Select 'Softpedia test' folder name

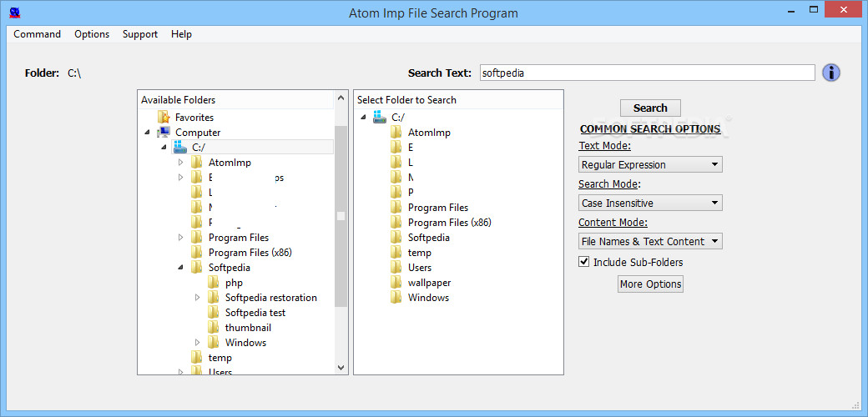coord(255,313)
